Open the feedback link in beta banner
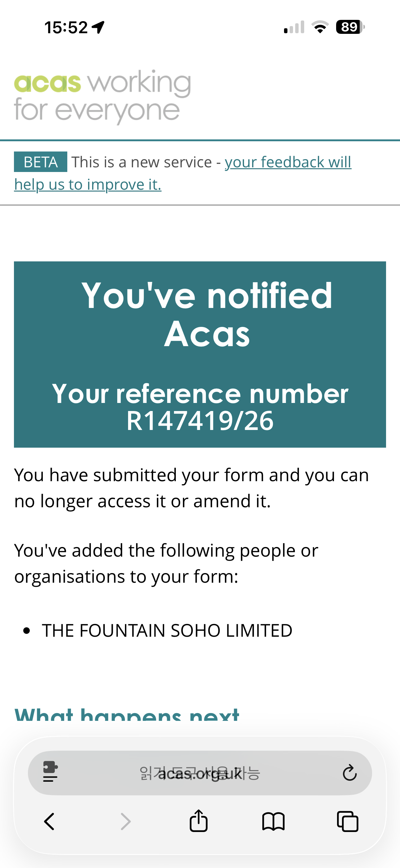This screenshot has width=400, height=868. click(287, 162)
